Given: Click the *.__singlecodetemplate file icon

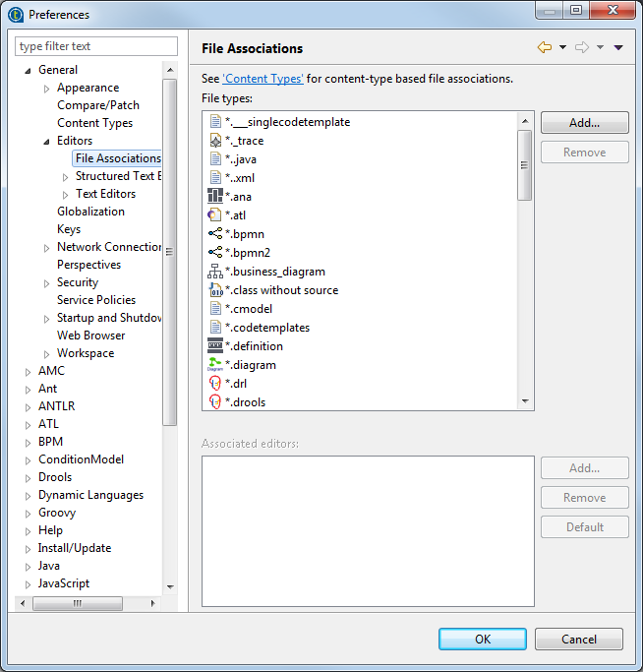Looking at the screenshot, I should point(215,122).
